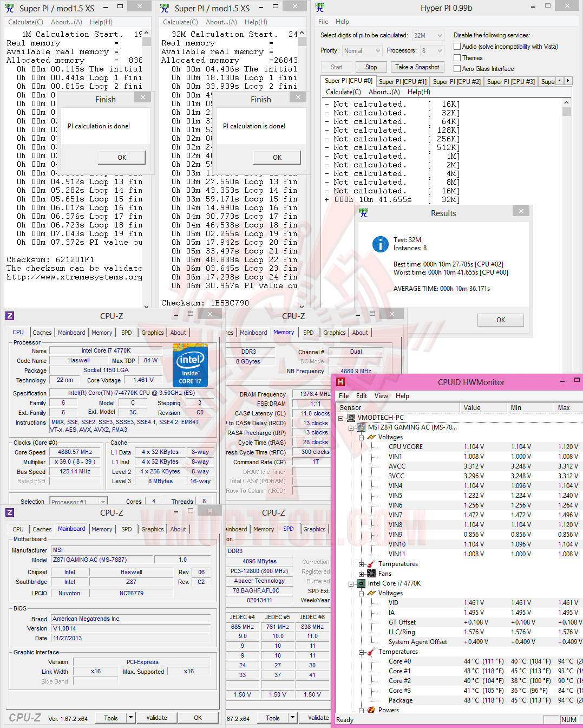Viewport: 583px width, 728px height.
Task: Click the Sensor column header in HWMonitor
Action: [x=398, y=407]
